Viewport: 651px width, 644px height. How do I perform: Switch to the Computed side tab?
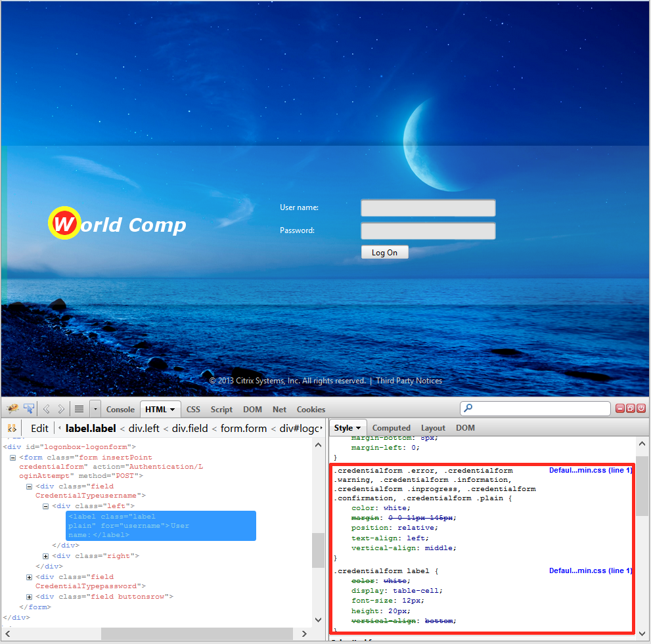tap(391, 428)
